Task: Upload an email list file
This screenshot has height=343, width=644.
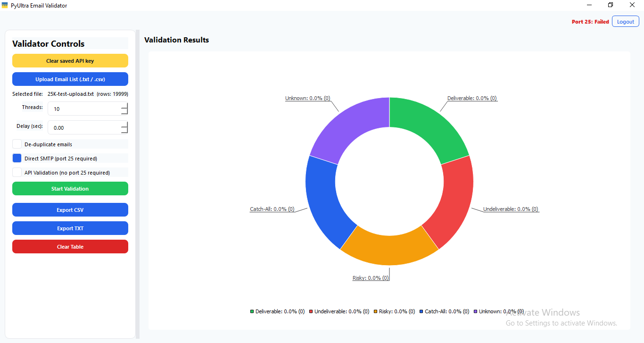Action: click(70, 79)
